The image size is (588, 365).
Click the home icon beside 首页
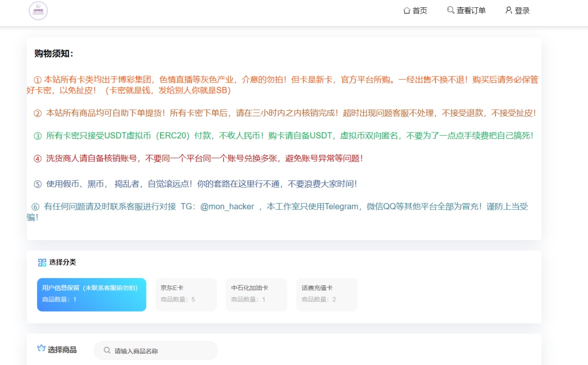pyautogui.click(x=406, y=10)
